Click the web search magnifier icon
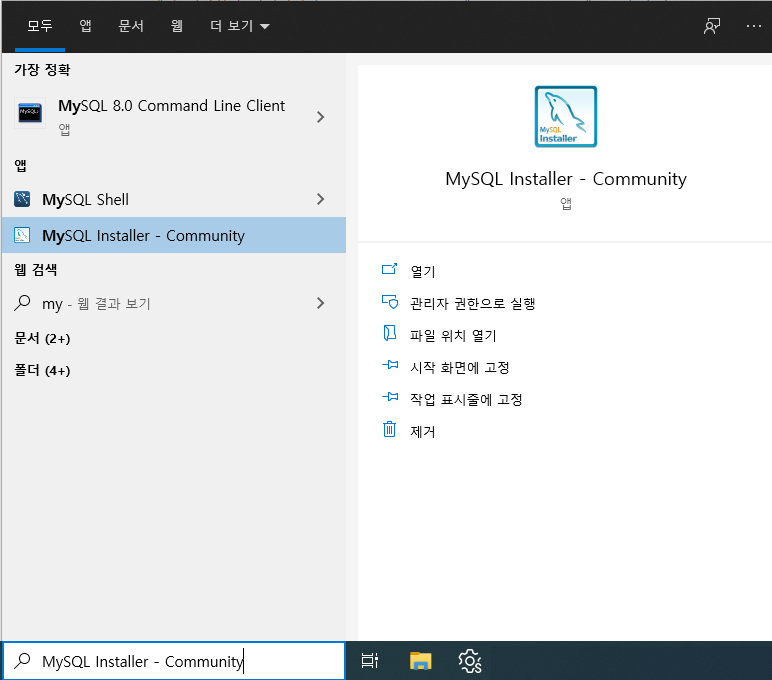Viewport: 772px width, 680px height. [x=22, y=303]
